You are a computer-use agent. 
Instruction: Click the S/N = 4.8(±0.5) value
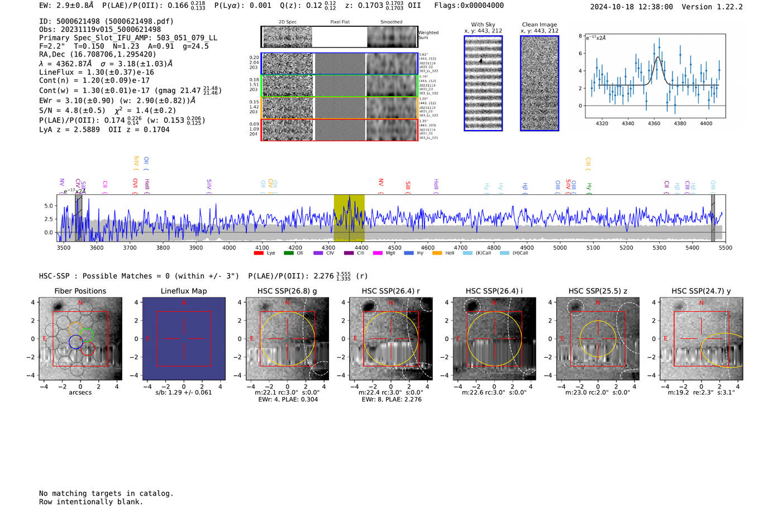(72, 111)
